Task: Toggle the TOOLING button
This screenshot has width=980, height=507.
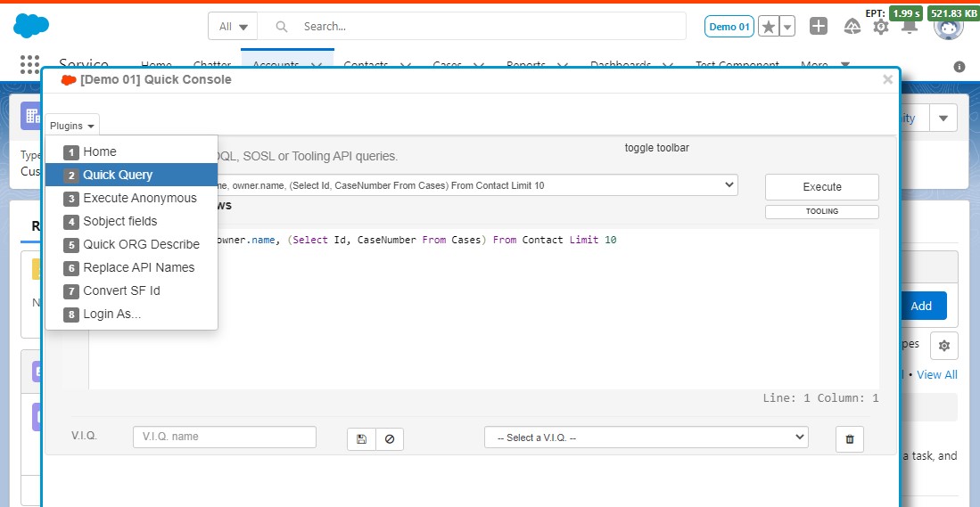Action: (822, 212)
